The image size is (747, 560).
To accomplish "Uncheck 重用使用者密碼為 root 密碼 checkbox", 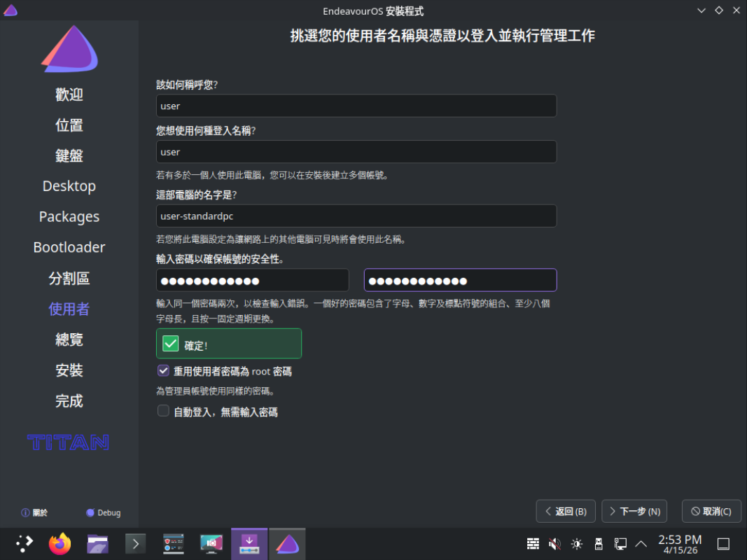I will click(x=164, y=371).
